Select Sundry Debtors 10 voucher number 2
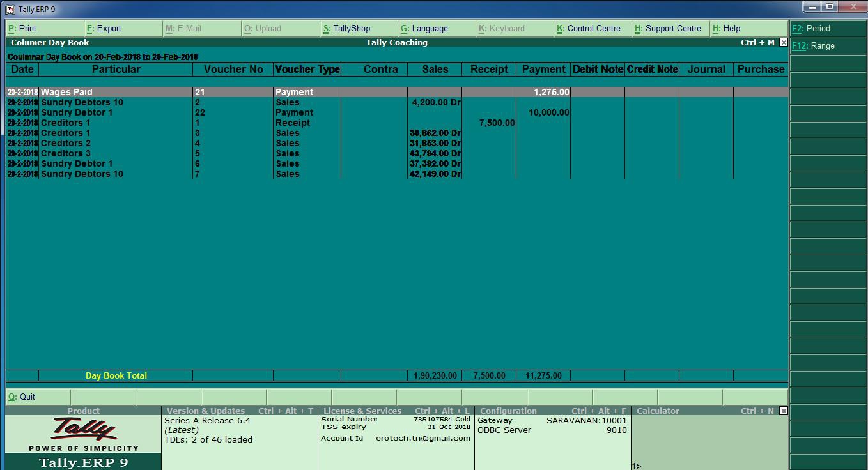The width and height of the screenshot is (868, 470). pos(397,102)
